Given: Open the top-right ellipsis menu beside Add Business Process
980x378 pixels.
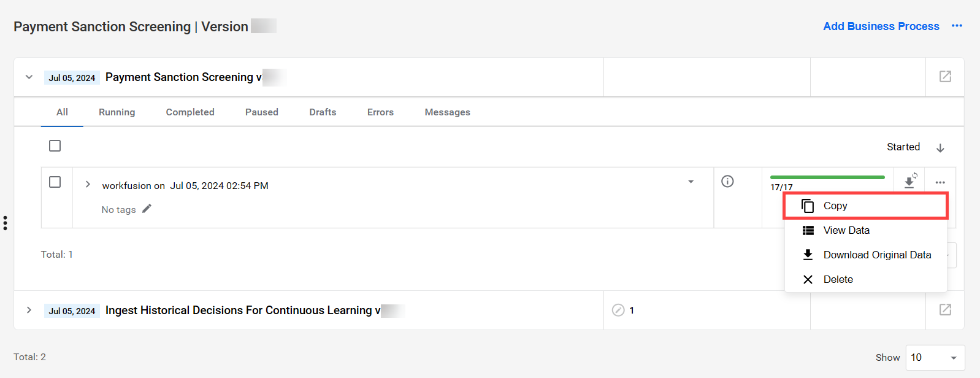Looking at the screenshot, I should [x=957, y=26].
